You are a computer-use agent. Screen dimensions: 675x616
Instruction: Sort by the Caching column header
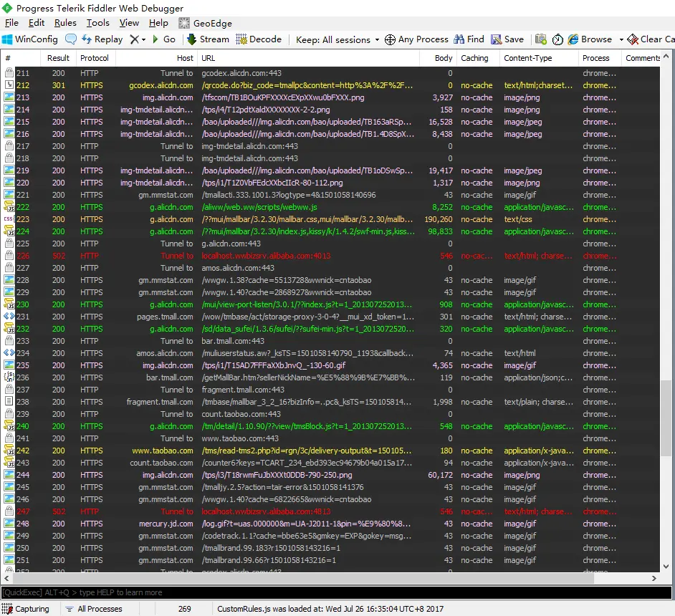coord(478,58)
